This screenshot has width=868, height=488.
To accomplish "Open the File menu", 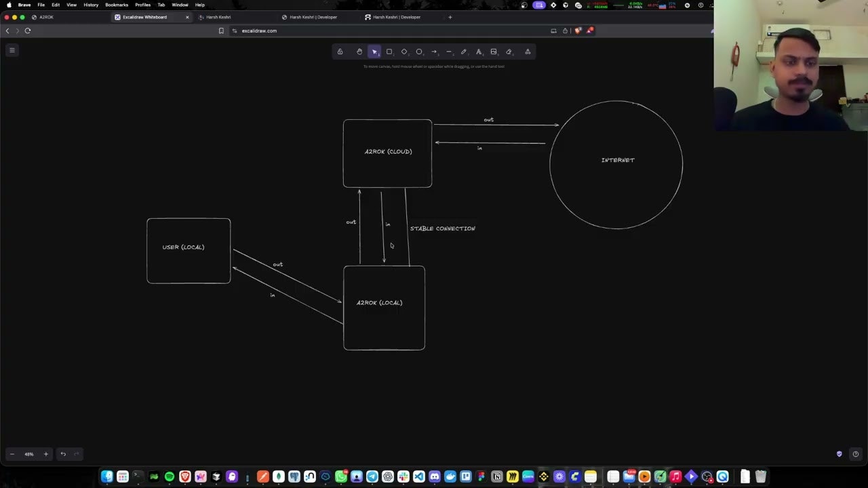I will coord(41,5).
